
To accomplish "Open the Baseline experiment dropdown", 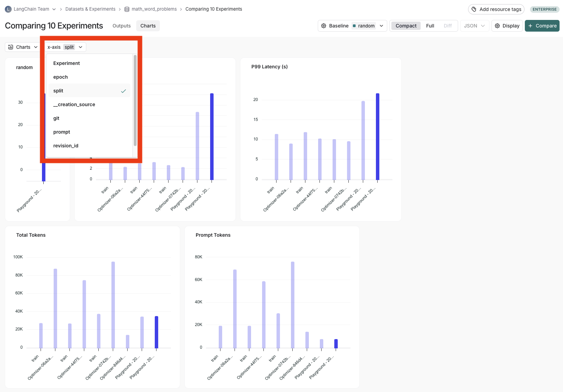I will tap(381, 26).
